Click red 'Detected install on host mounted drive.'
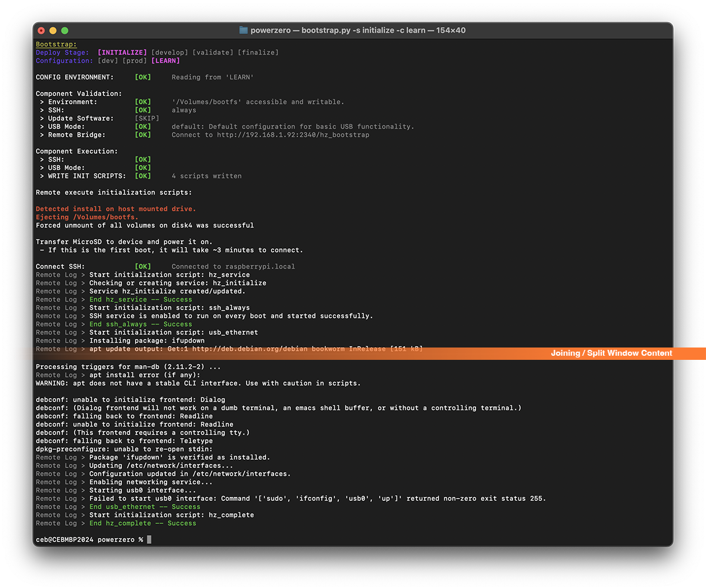The image size is (706, 588). tap(116, 209)
